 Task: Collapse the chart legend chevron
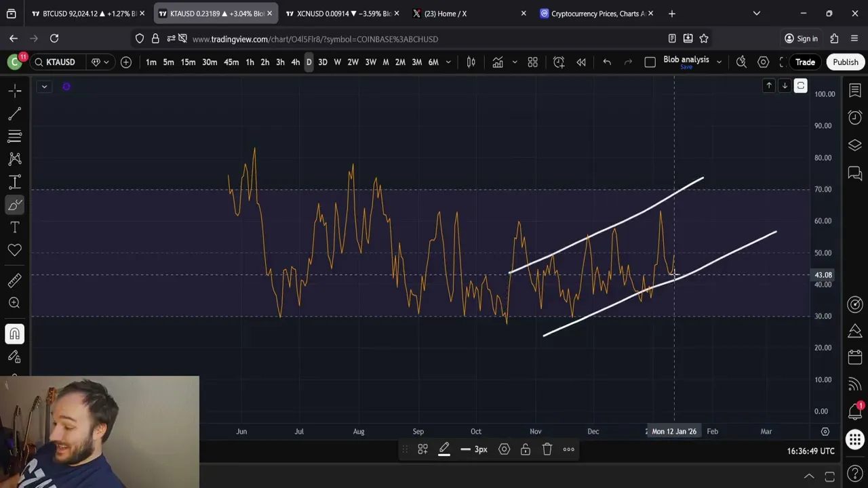pyautogui.click(x=44, y=86)
